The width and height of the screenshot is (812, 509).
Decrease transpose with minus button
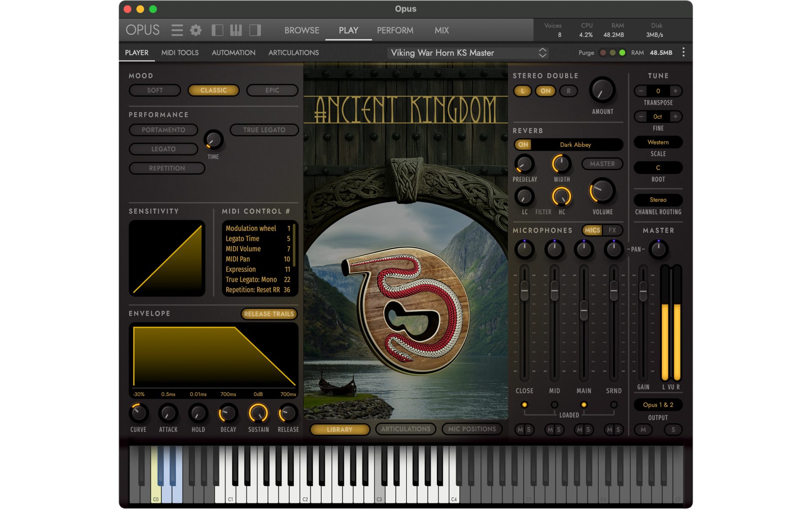[641, 91]
